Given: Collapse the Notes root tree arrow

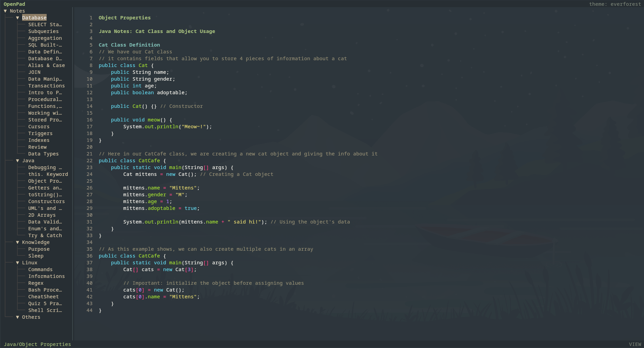Looking at the screenshot, I should 5,11.
